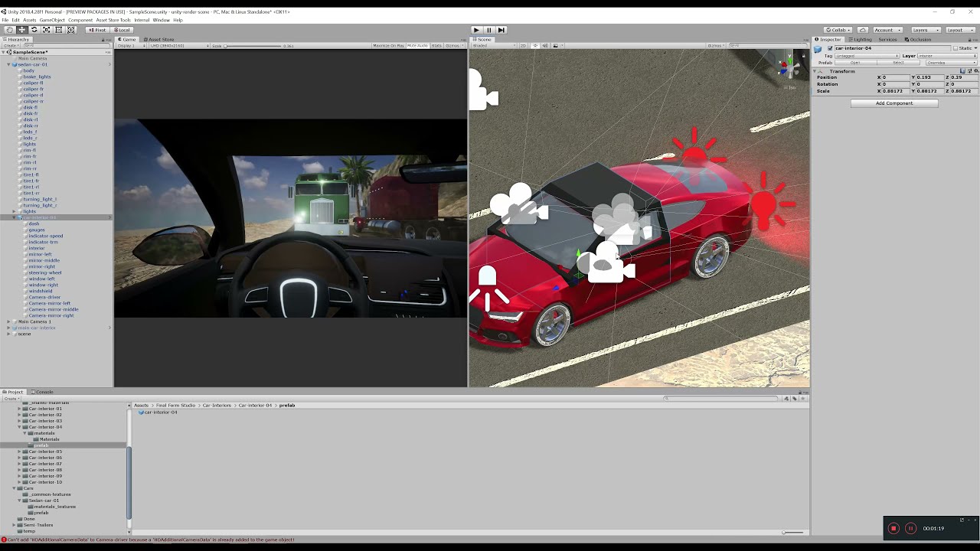980x551 pixels.
Task: Select steering-wheel in the Hierarchy
Action: (44, 272)
